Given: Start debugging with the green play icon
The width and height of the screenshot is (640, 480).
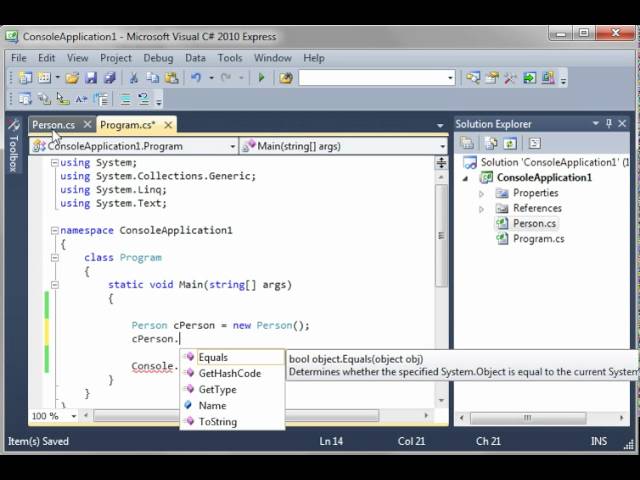Looking at the screenshot, I should point(262,78).
